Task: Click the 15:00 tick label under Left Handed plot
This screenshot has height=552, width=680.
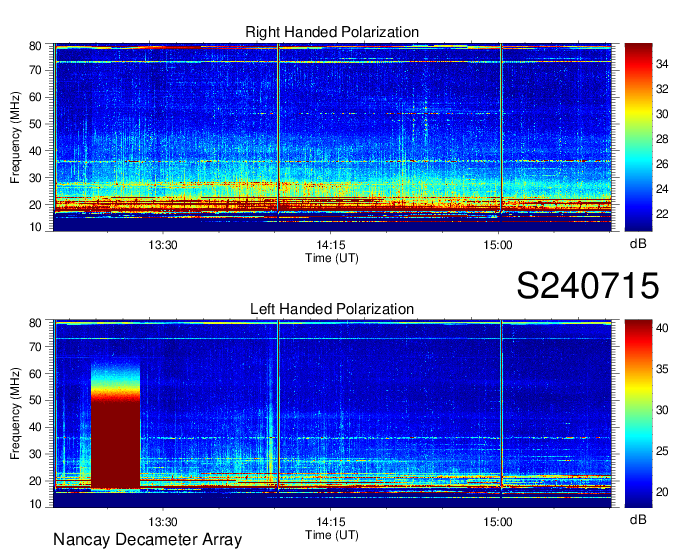Action: [498, 522]
